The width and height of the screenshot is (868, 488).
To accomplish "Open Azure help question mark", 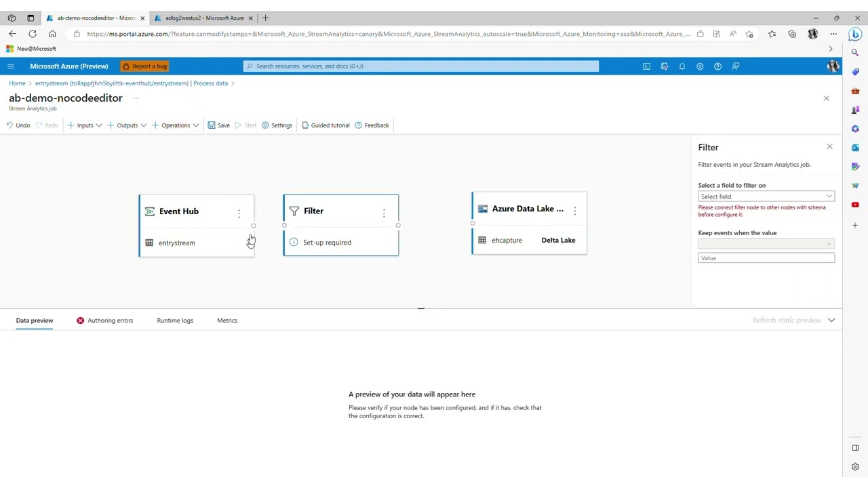I will [717, 66].
